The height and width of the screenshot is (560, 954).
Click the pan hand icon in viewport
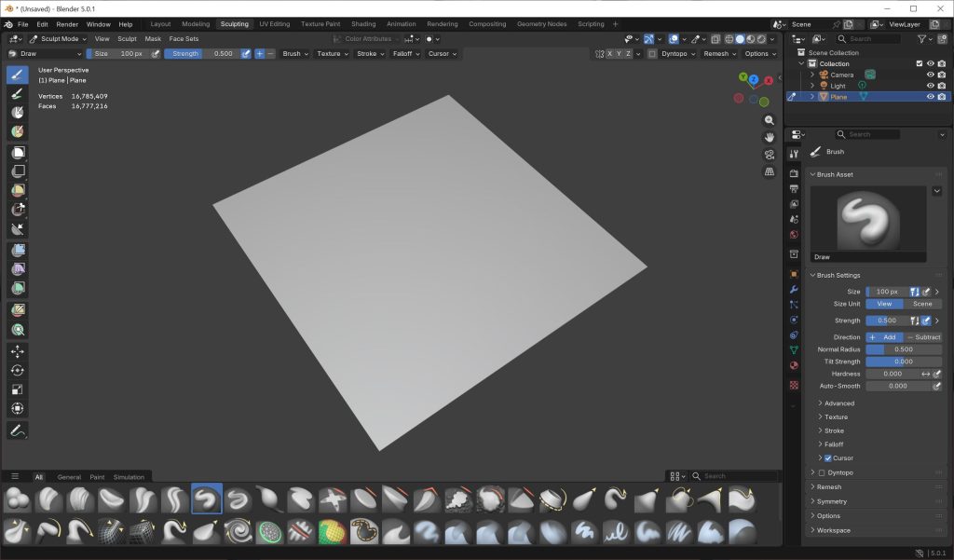coord(770,138)
